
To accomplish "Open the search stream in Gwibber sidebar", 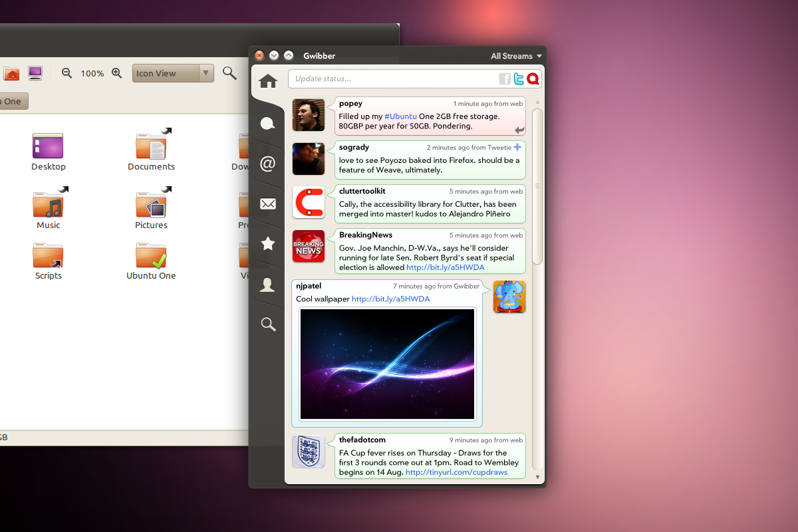I will [x=268, y=325].
